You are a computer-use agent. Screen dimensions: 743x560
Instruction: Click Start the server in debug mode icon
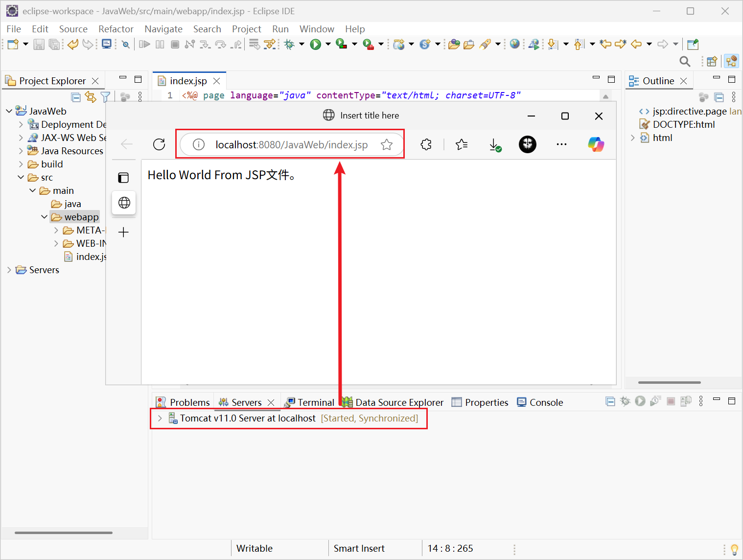(x=625, y=401)
